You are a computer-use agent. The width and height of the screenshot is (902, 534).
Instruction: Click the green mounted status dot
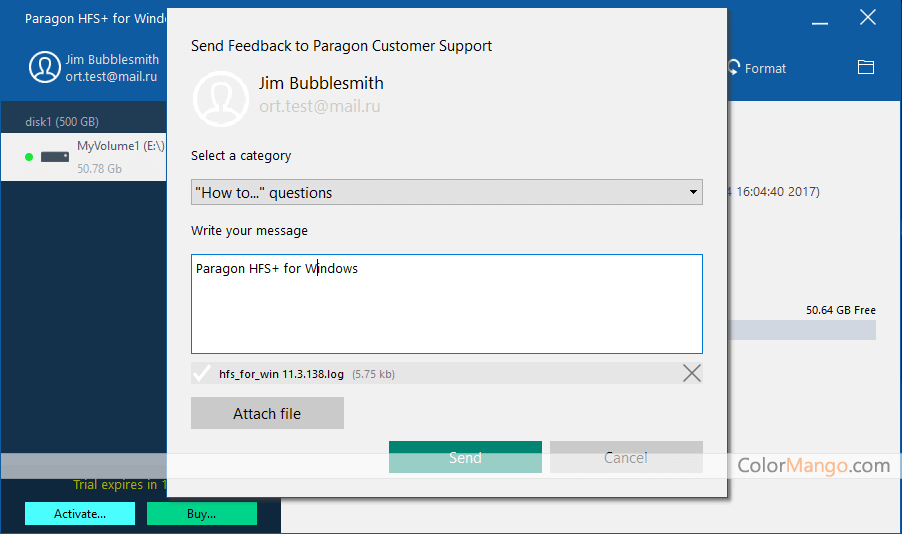tap(29, 157)
